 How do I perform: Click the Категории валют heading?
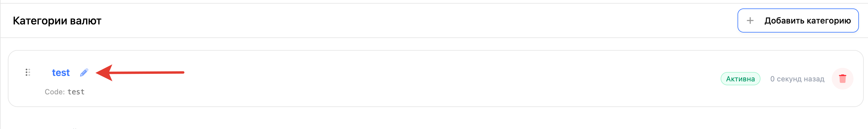pos(57,21)
